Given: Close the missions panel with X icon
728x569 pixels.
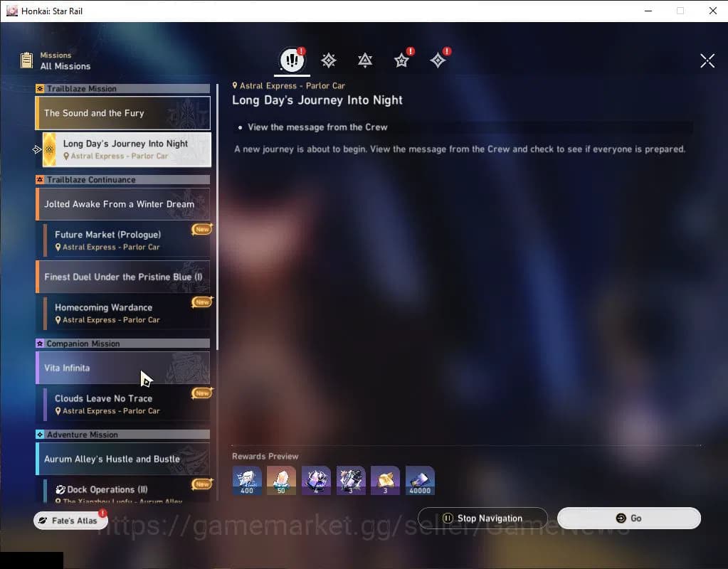Looking at the screenshot, I should tap(707, 60).
